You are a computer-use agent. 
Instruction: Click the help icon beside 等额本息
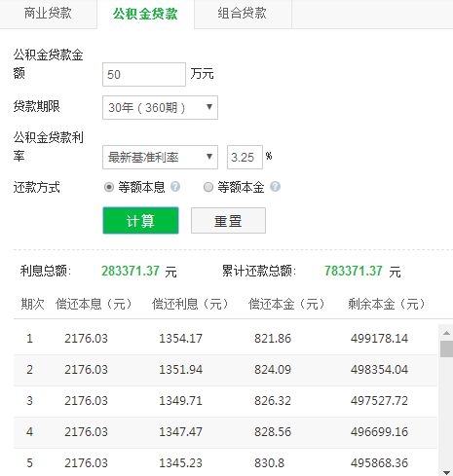pyautogui.click(x=175, y=187)
